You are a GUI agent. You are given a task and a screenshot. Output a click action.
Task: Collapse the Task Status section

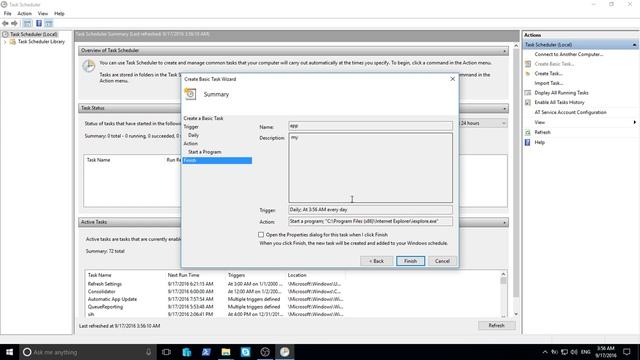click(x=504, y=108)
